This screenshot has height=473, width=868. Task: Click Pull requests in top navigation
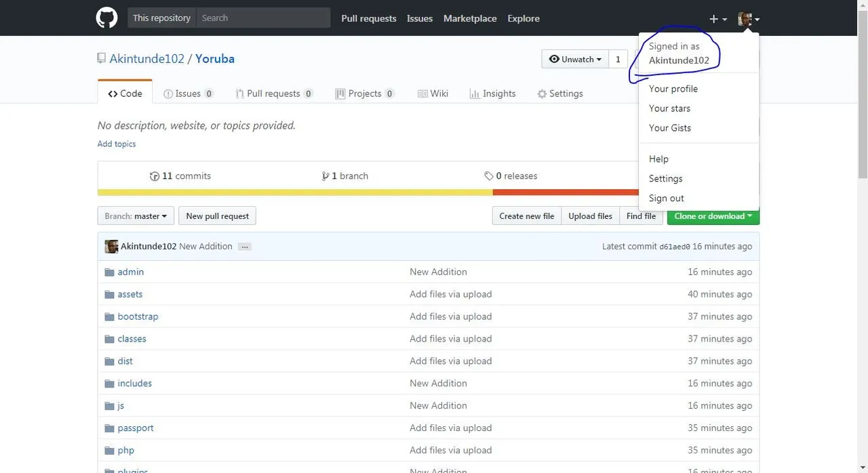tap(369, 18)
